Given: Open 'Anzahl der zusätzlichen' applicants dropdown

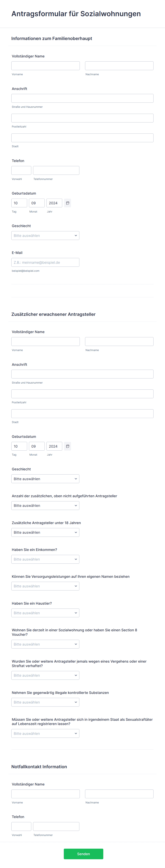Looking at the screenshot, I should point(45,505).
